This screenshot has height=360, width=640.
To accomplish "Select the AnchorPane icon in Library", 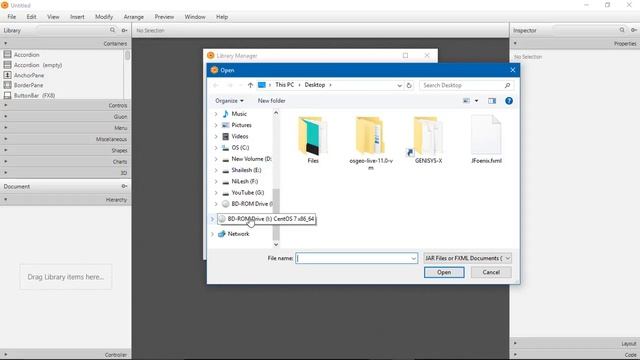I will click(7, 75).
